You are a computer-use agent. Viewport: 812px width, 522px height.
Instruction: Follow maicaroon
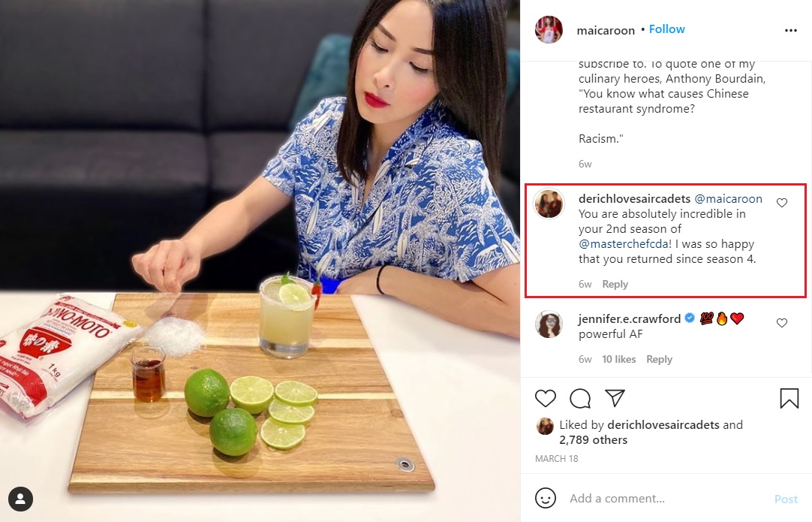[666, 29]
